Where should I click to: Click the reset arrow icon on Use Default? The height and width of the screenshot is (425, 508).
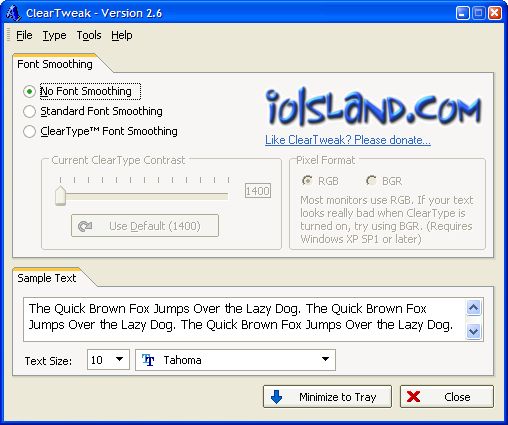85,226
